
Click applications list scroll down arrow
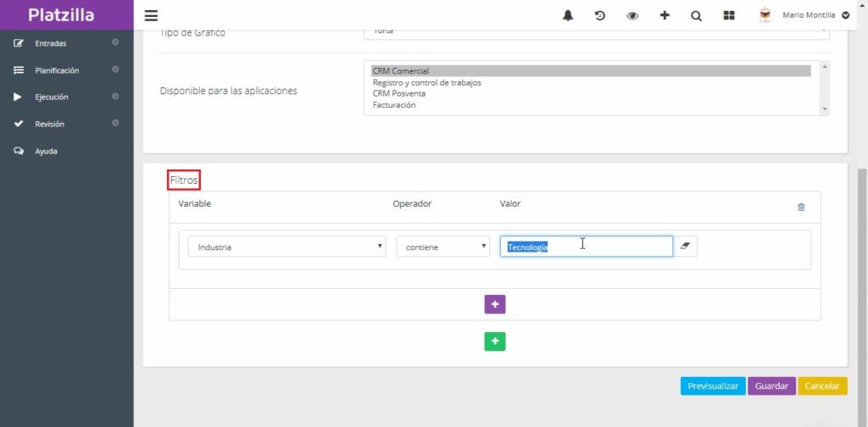(x=825, y=109)
